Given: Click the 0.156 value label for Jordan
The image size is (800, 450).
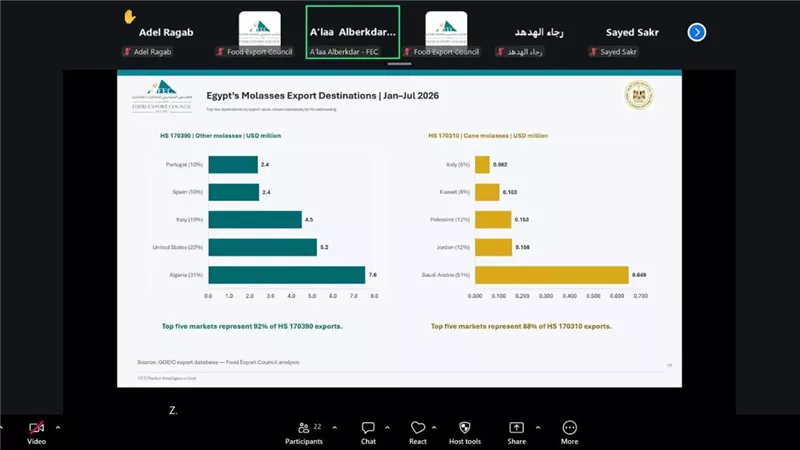Looking at the screenshot, I should (522, 247).
